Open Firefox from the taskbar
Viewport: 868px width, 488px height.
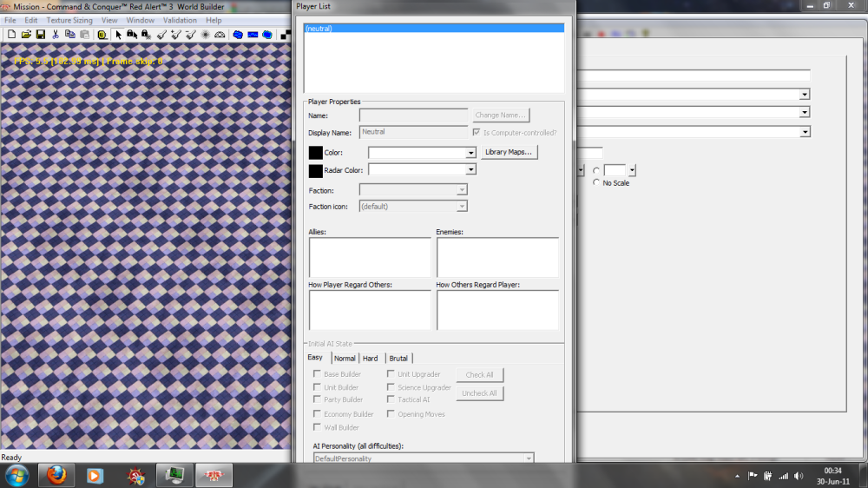pos(56,475)
